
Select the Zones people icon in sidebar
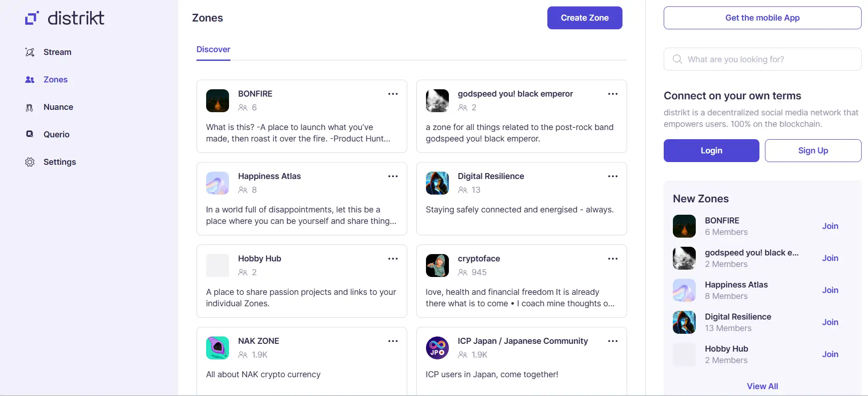point(30,80)
